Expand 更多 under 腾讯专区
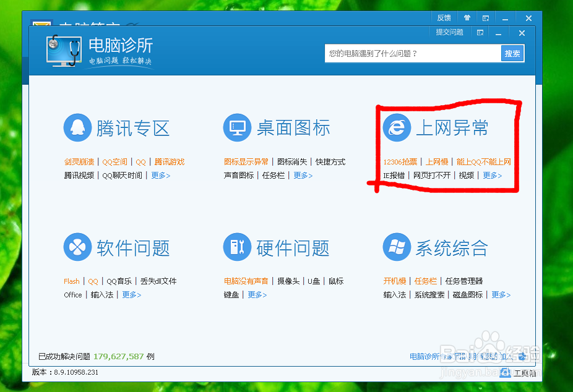The image size is (573, 392). (161, 176)
